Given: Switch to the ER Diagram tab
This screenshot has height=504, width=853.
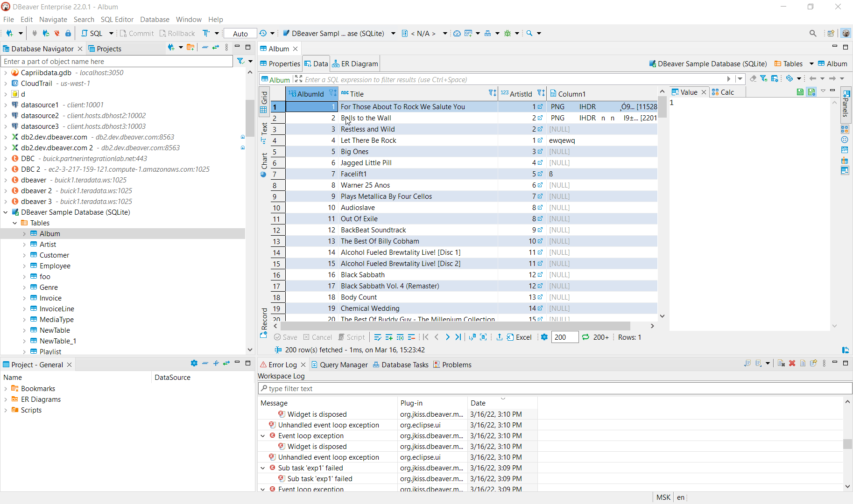Looking at the screenshot, I should click(x=359, y=63).
